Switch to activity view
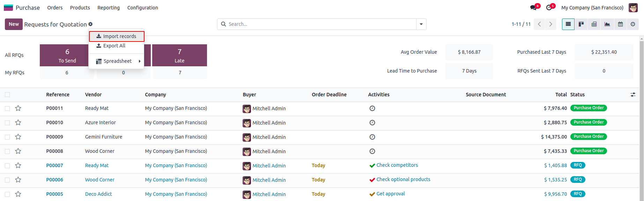644x201 pixels. (x=633, y=24)
